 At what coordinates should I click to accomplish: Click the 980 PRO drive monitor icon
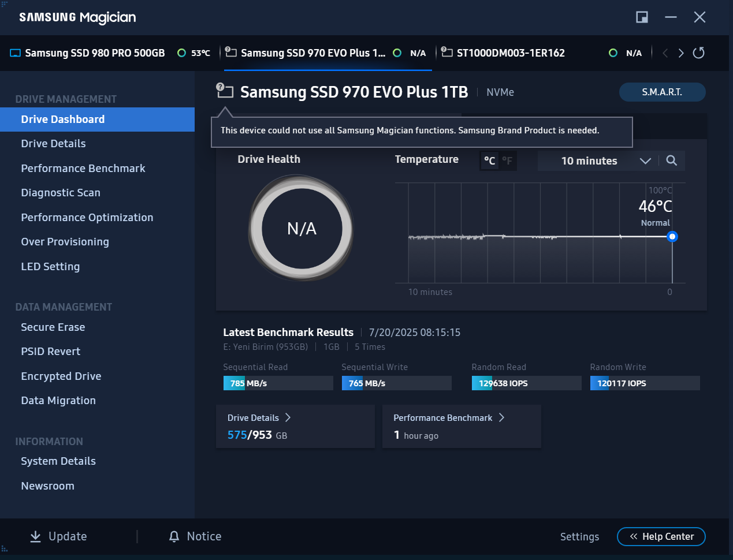(x=15, y=53)
